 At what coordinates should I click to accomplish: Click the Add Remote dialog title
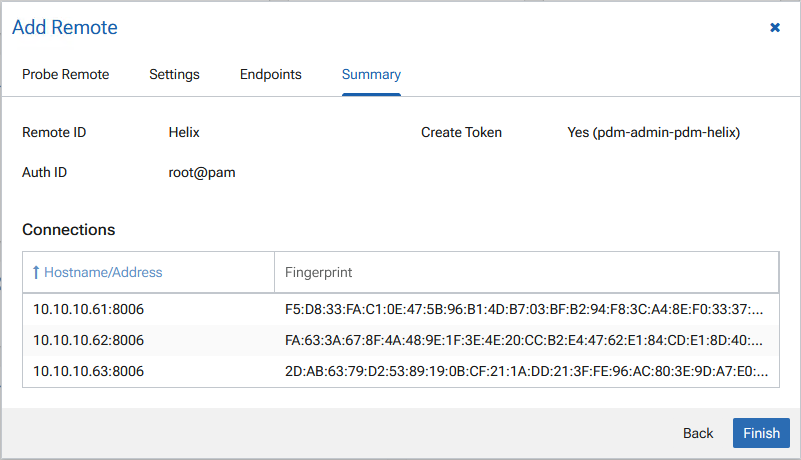(65, 28)
